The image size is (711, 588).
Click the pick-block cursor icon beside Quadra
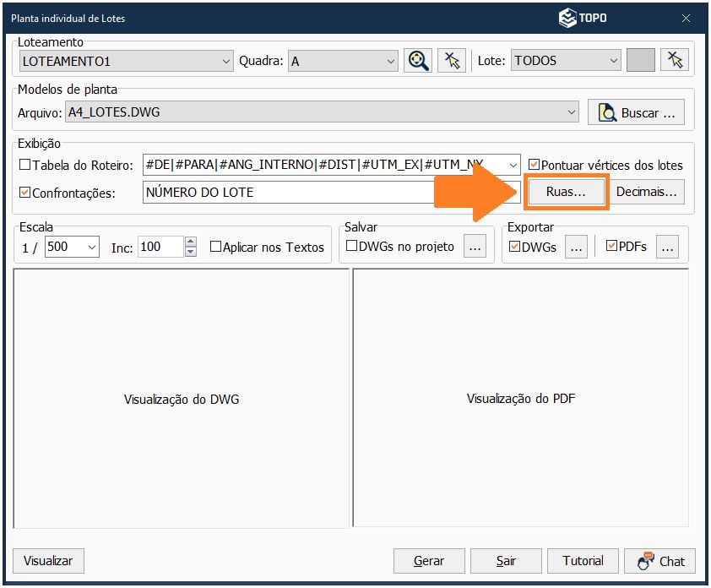(452, 60)
